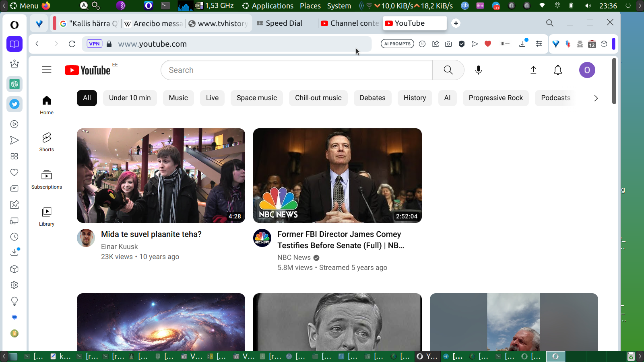The width and height of the screenshot is (644, 362).
Task: Select the Music filter chip
Action: click(x=178, y=98)
